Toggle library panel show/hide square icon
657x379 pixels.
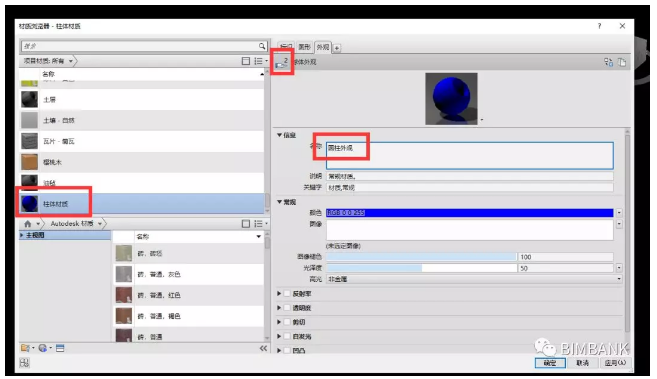(x=246, y=224)
